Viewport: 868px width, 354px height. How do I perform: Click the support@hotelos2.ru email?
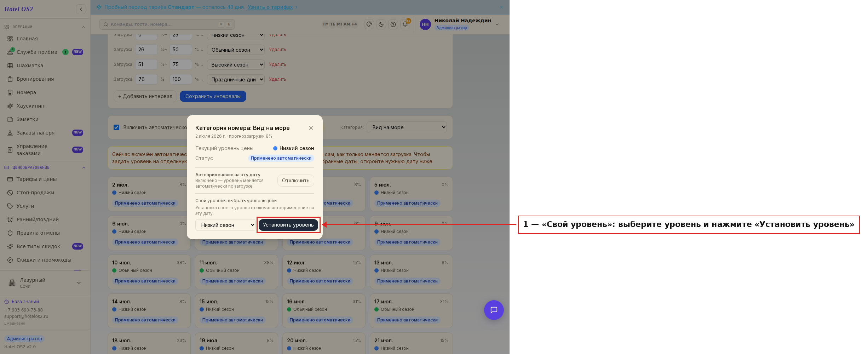[x=26, y=316]
